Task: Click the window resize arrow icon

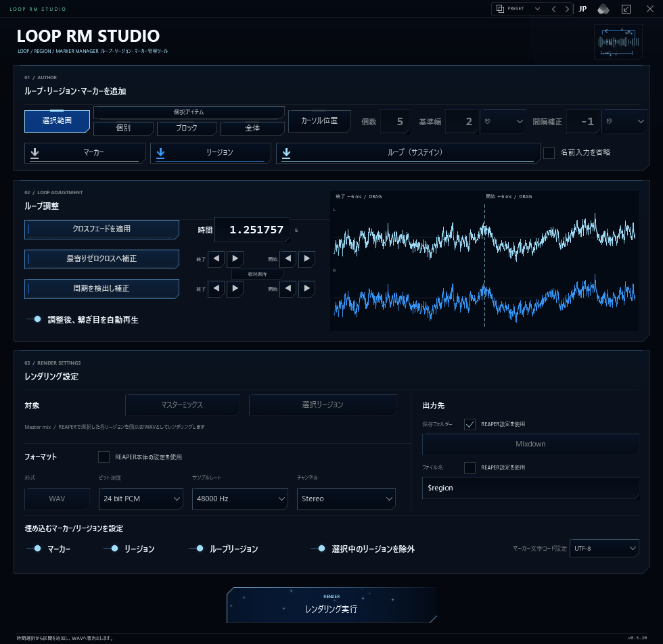Action: [x=626, y=9]
